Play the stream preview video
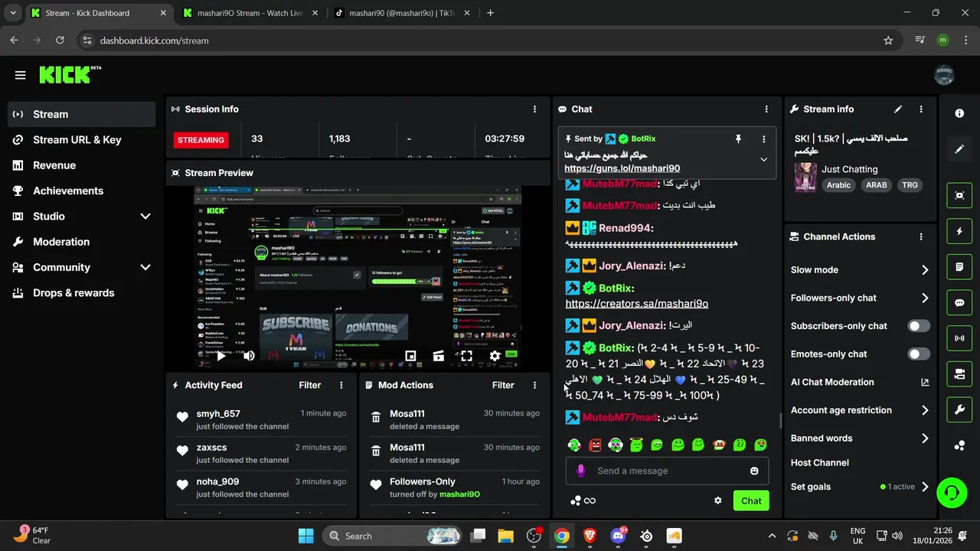 220,356
